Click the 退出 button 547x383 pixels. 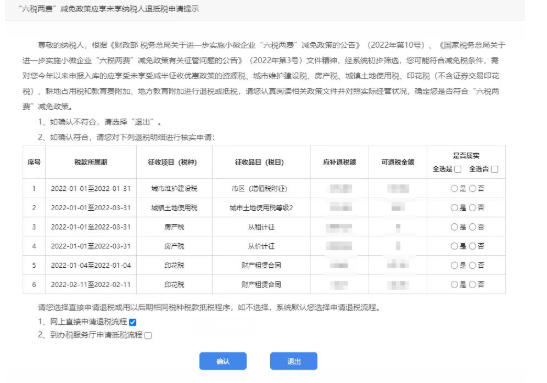[x=293, y=361]
